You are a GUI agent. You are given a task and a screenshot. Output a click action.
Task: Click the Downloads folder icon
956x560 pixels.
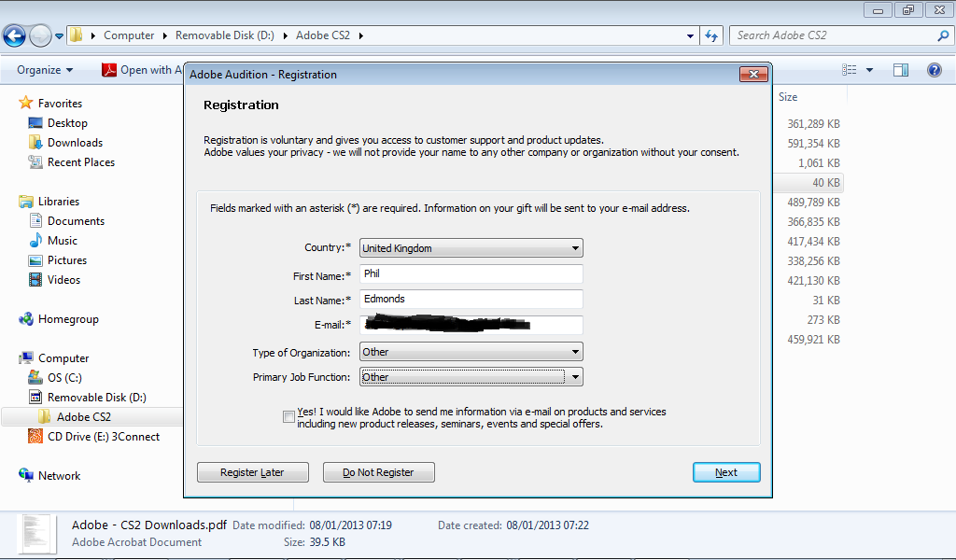pos(35,142)
